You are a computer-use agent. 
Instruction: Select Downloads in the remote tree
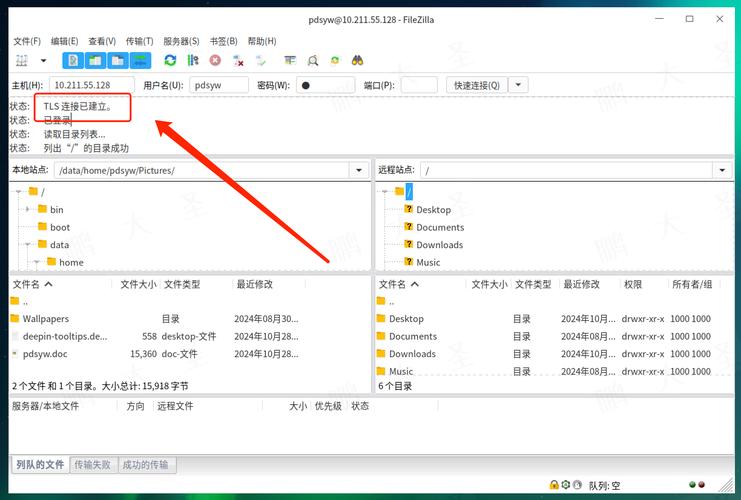pos(439,244)
